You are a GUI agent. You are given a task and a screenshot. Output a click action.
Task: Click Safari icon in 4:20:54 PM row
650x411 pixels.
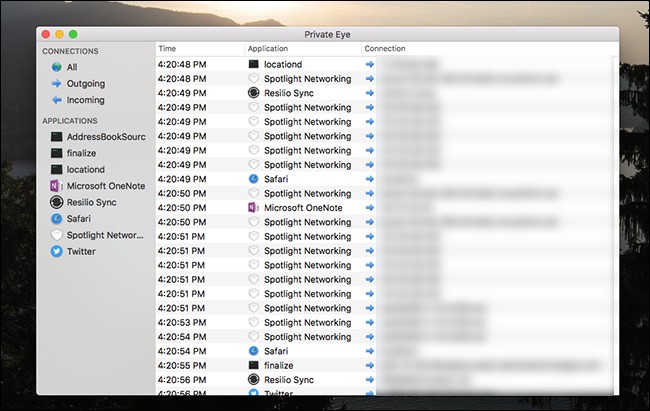(x=253, y=351)
